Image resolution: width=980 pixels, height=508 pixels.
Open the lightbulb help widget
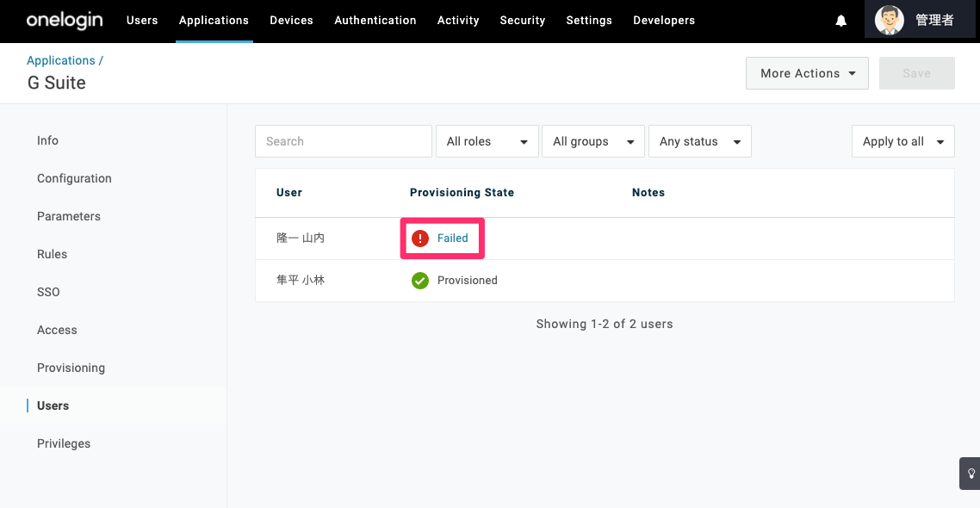(x=971, y=474)
